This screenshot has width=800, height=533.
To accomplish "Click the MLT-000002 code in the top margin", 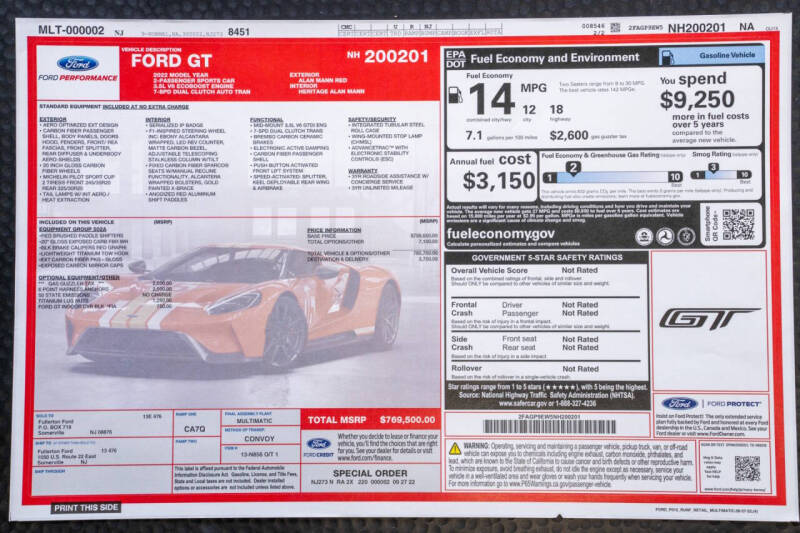I will (x=71, y=30).
